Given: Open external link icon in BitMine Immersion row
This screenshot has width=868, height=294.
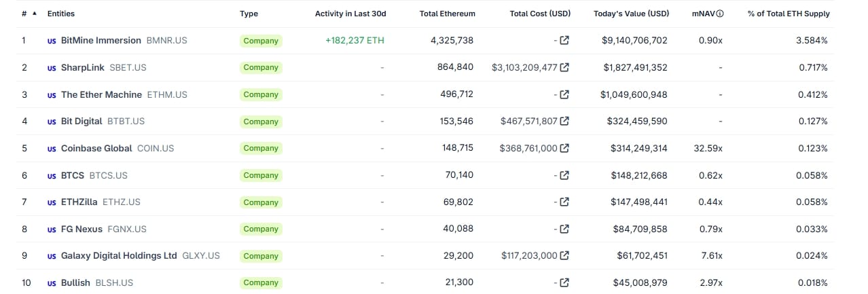Looking at the screenshot, I should coord(564,41).
